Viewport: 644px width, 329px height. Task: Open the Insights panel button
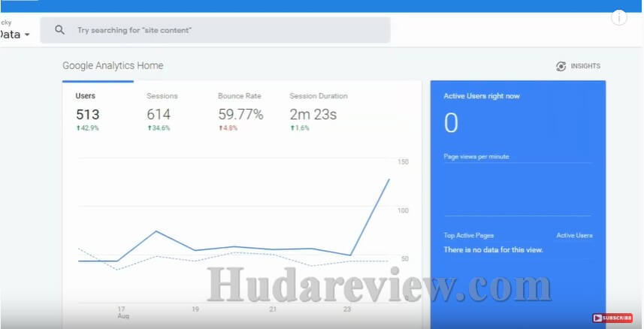[x=578, y=66]
